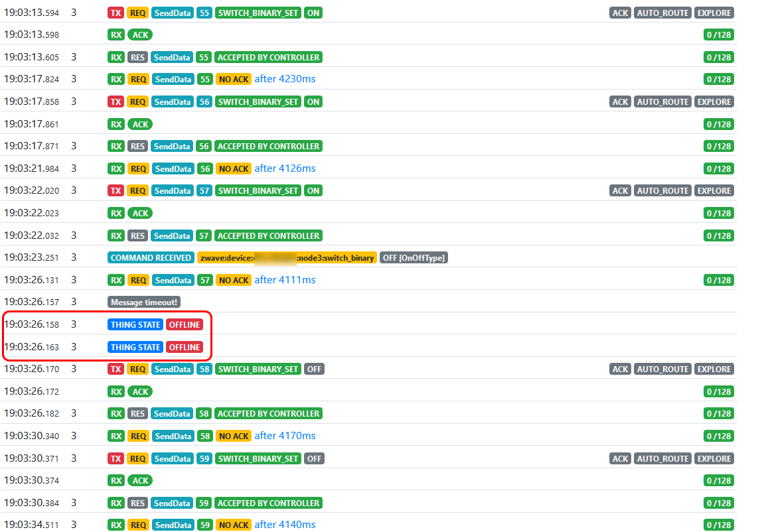The width and height of the screenshot is (762, 532).
Task: Click the 'after 4230ms' duration text
Action: (x=285, y=79)
